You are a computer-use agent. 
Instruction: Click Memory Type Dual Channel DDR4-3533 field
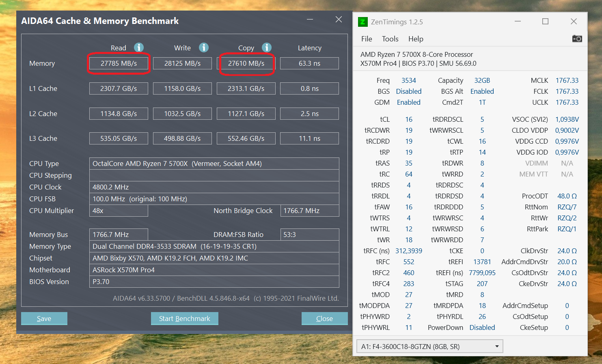214,246
